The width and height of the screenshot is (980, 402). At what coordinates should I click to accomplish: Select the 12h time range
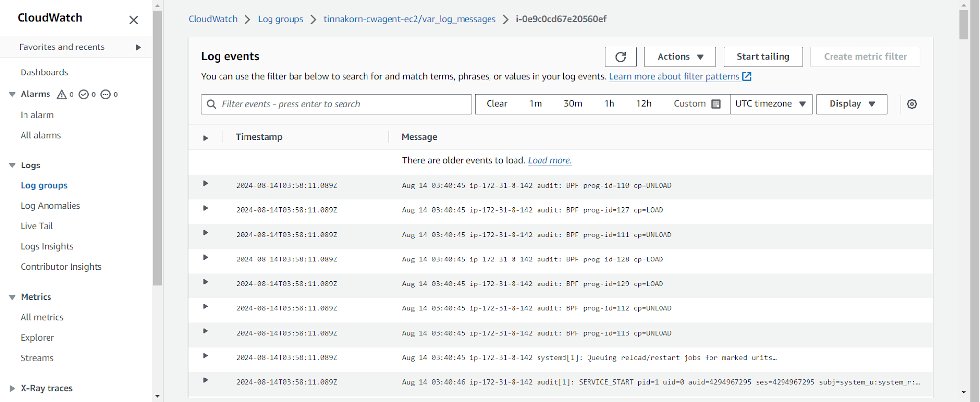click(x=644, y=104)
